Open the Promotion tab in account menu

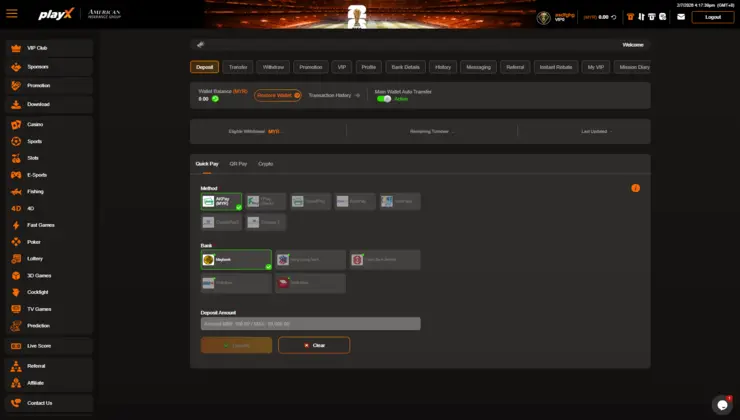[311, 67]
